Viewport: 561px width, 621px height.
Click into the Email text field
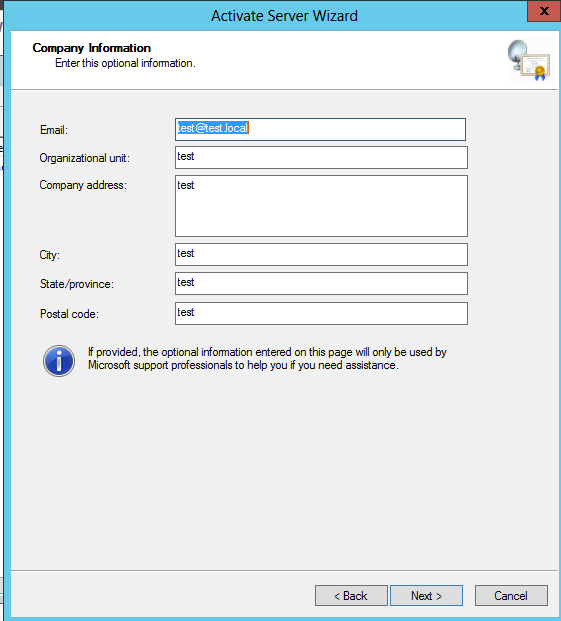pyautogui.click(x=320, y=129)
